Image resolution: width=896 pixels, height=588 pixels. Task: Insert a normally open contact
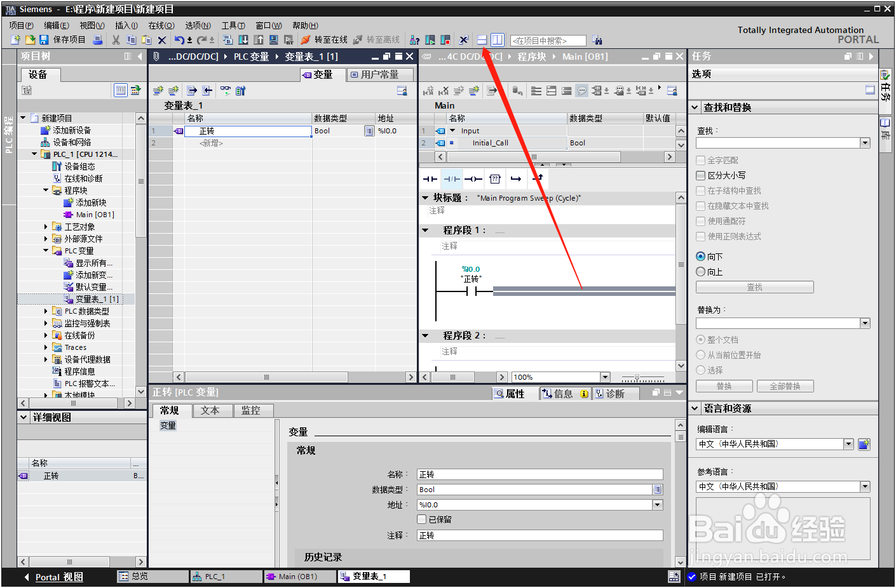click(x=430, y=179)
